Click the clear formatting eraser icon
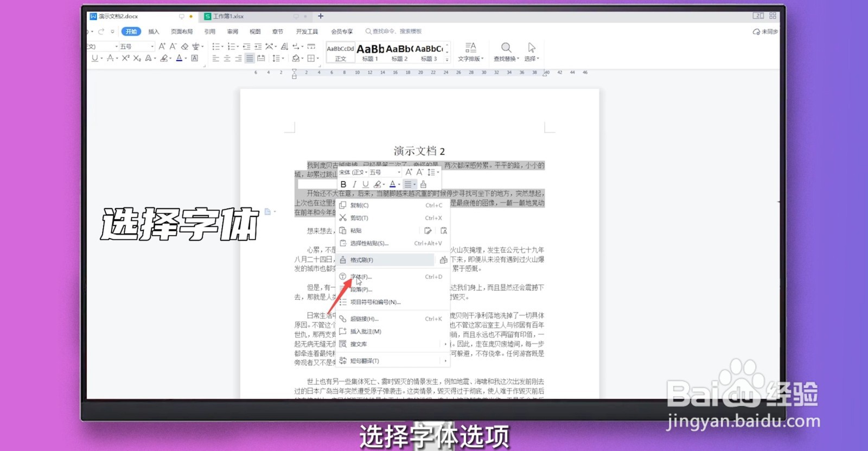868x451 pixels. tap(184, 47)
